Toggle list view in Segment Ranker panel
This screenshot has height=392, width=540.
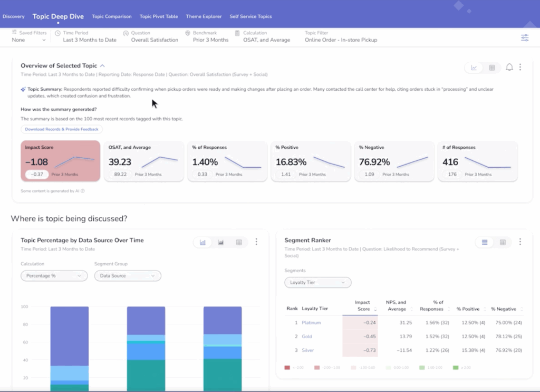pos(485,242)
